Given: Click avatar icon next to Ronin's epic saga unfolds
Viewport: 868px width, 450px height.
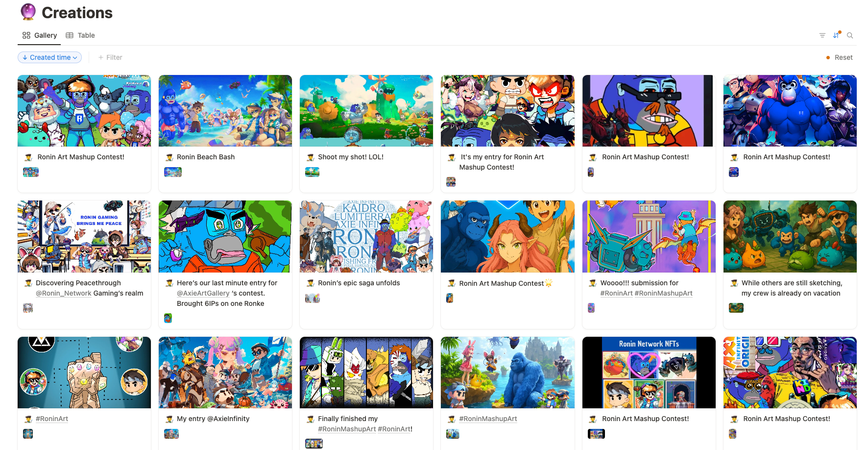Looking at the screenshot, I should click(x=311, y=283).
